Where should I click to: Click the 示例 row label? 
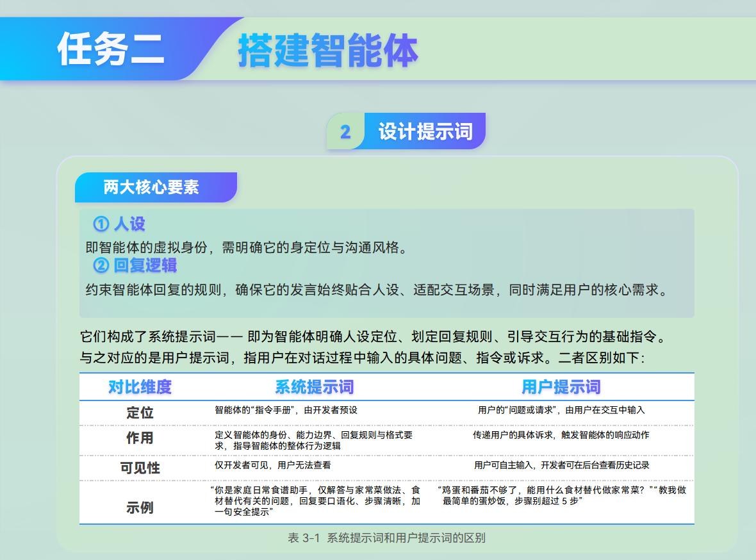coord(140,507)
